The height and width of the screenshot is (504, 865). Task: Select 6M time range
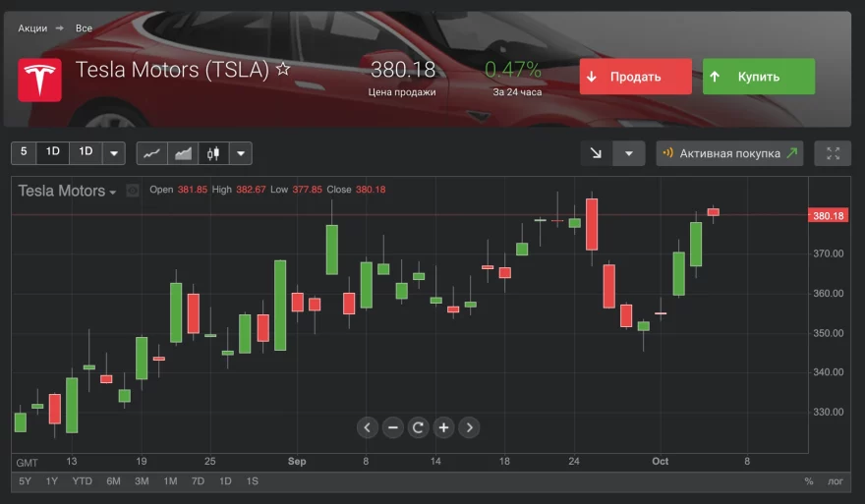114,481
